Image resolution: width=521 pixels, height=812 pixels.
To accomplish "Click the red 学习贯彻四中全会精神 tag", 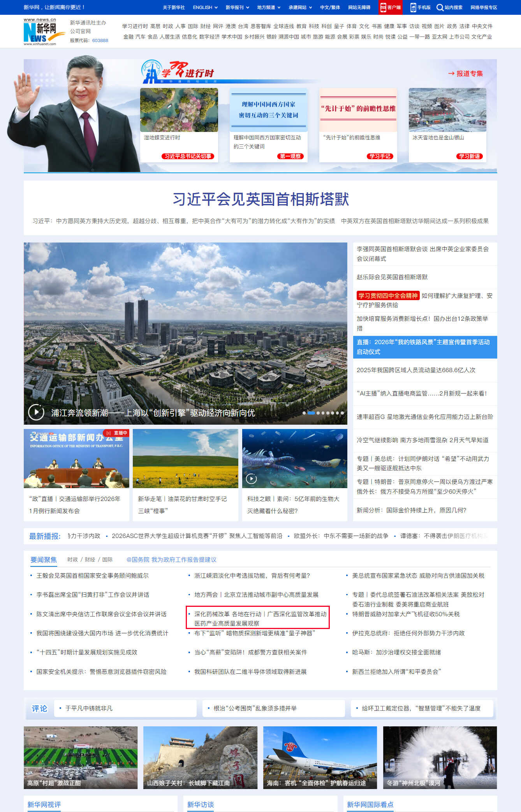I will (x=387, y=295).
